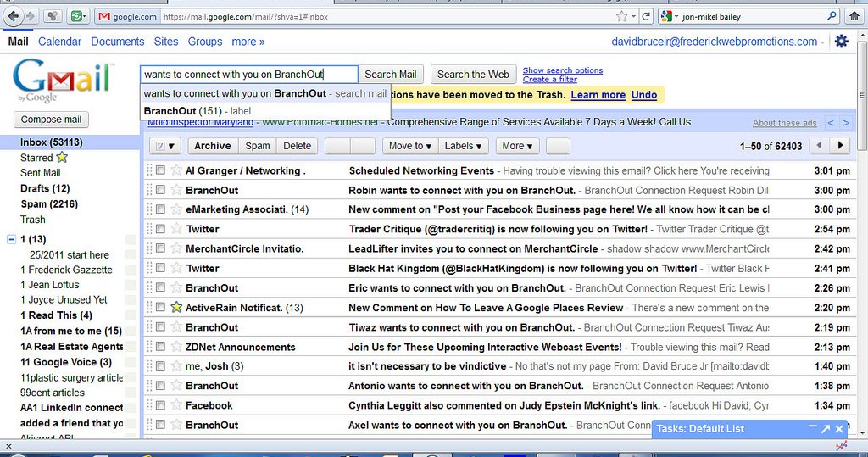
Task: Open the select-all checkbox dropdown
Action: (165, 146)
